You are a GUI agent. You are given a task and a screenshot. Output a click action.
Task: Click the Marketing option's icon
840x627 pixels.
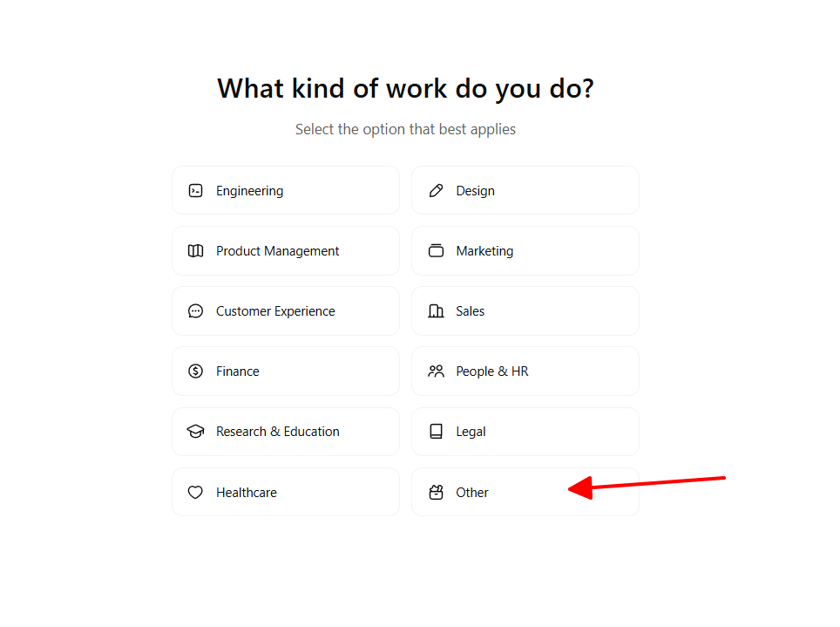point(436,251)
